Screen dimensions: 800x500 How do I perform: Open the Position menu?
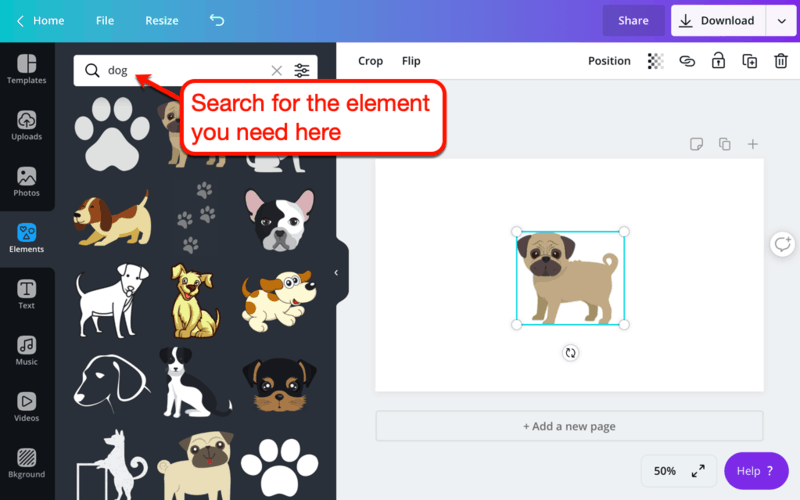[x=609, y=61]
